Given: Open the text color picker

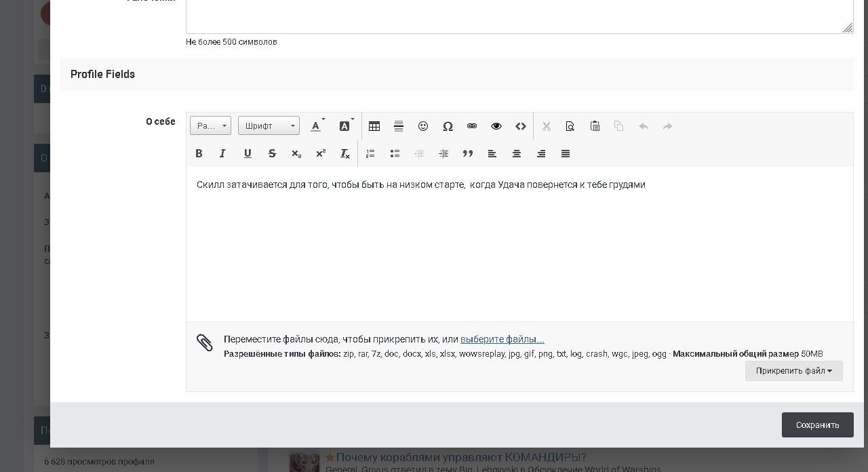Looking at the screenshot, I should [317, 126].
